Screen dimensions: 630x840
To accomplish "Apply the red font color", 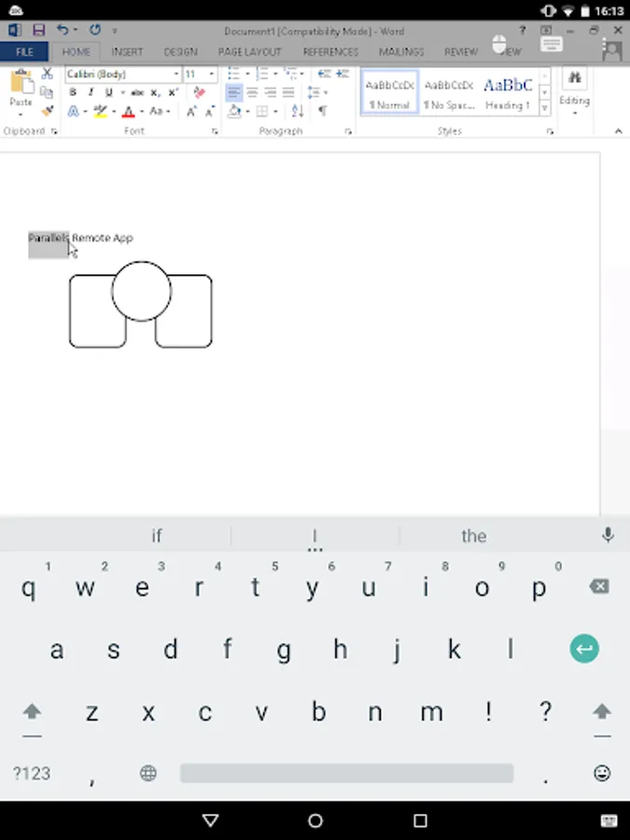I will [129, 111].
